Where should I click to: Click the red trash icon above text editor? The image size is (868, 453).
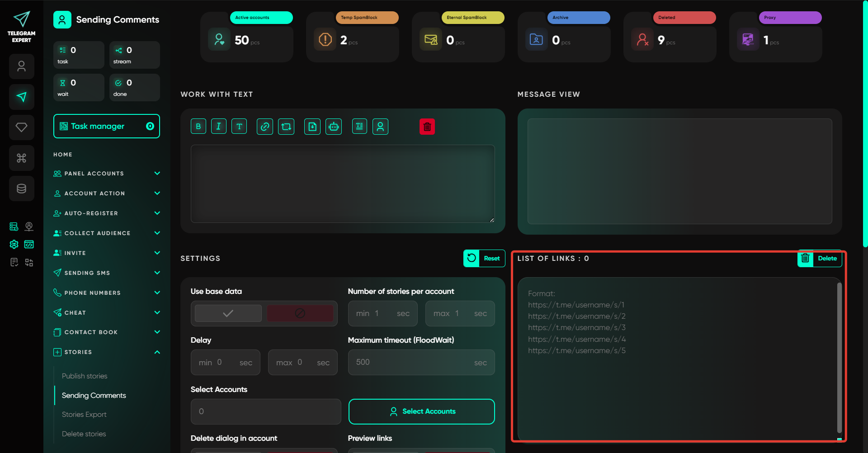click(x=427, y=127)
